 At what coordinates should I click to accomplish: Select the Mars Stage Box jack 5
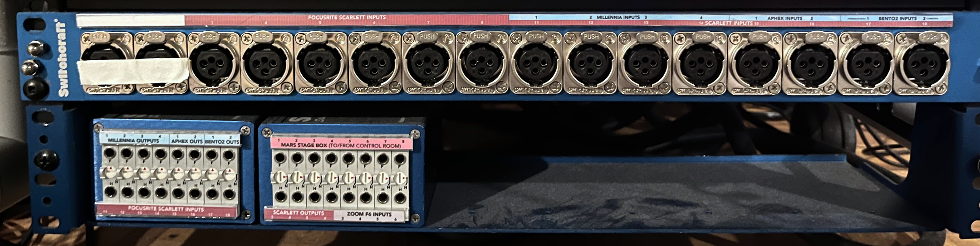pyautogui.click(x=348, y=159)
